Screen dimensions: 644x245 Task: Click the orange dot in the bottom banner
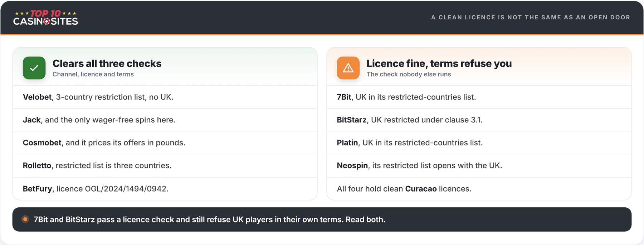tap(25, 219)
